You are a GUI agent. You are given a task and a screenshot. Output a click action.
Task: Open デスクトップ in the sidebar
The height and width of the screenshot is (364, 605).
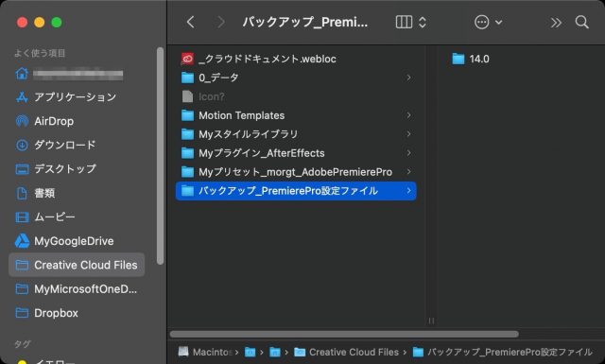coord(77,169)
